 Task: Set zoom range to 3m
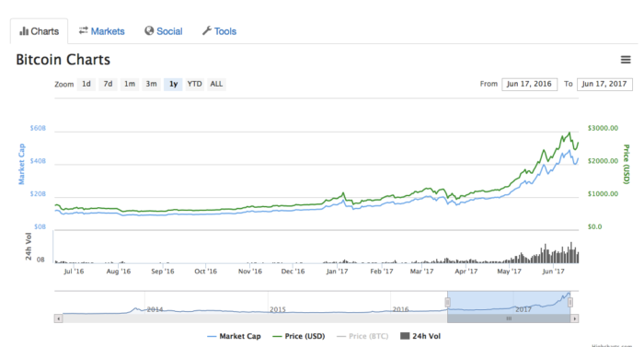pos(151,85)
